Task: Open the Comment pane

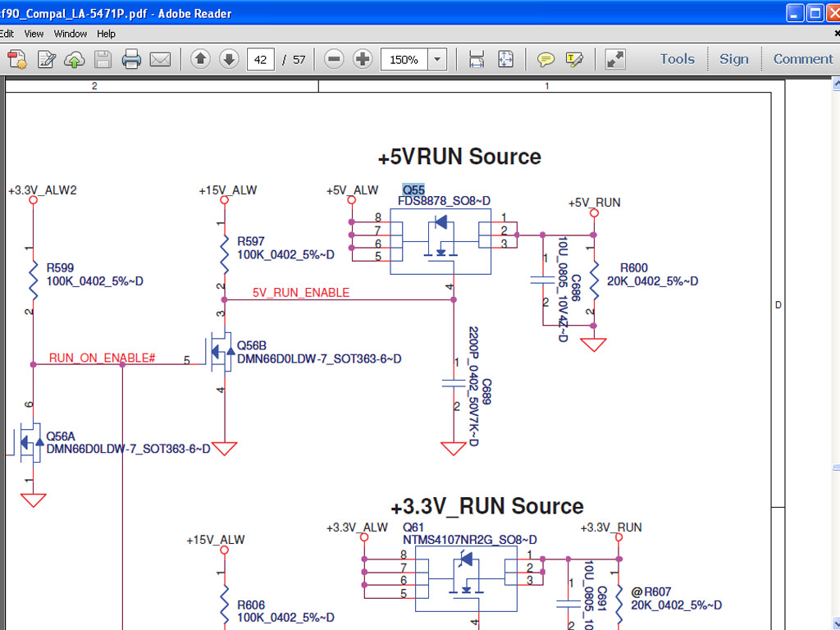Action: pos(802,59)
